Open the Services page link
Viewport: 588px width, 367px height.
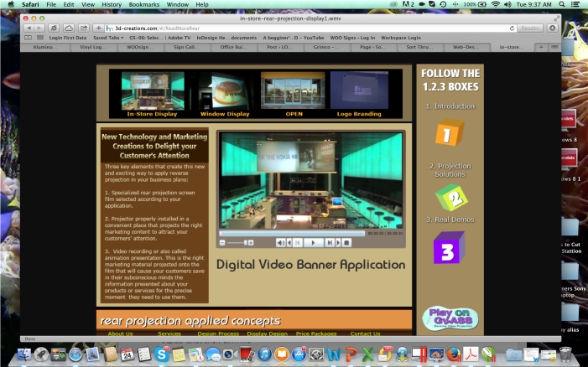coord(169,333)
